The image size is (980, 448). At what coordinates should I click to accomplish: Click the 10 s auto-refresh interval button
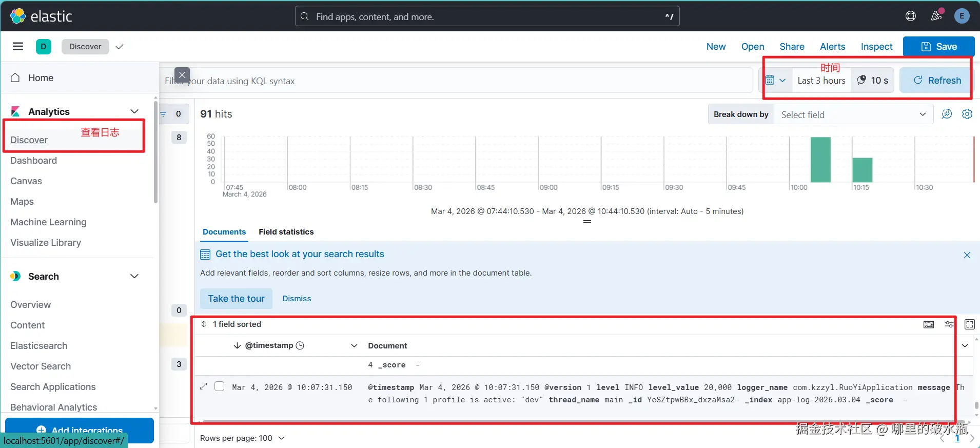pyautogui.click(x=873, y=80)
